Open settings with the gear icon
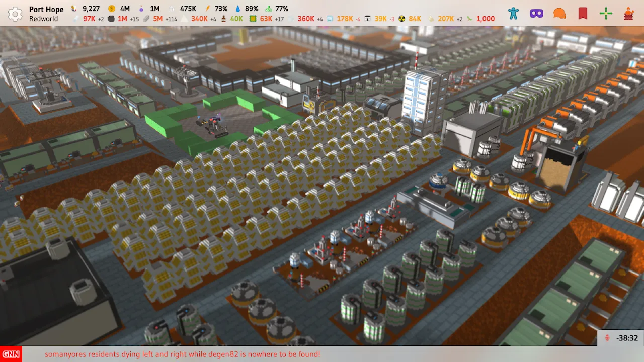Screen dimensions: 644x362 15,14
